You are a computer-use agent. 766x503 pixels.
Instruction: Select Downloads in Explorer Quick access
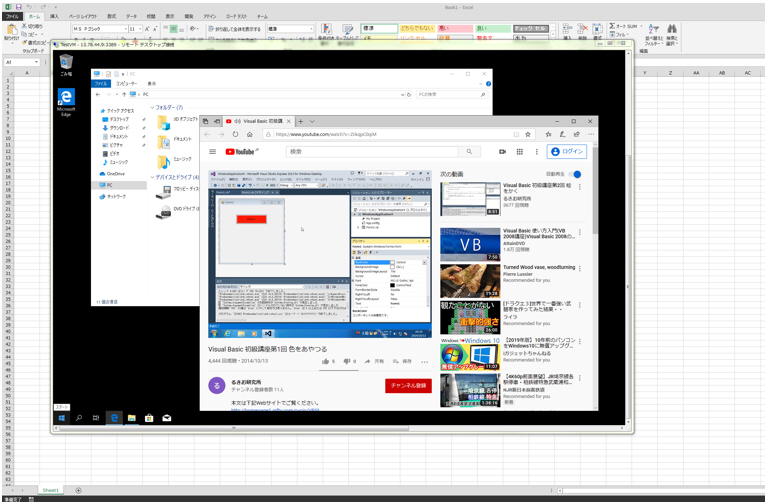[x=119, y=128]
